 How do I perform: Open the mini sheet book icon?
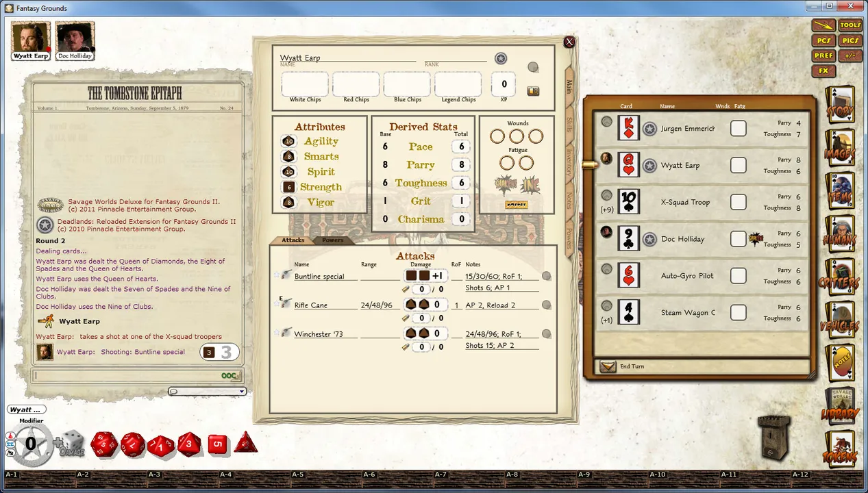point(532,91)
